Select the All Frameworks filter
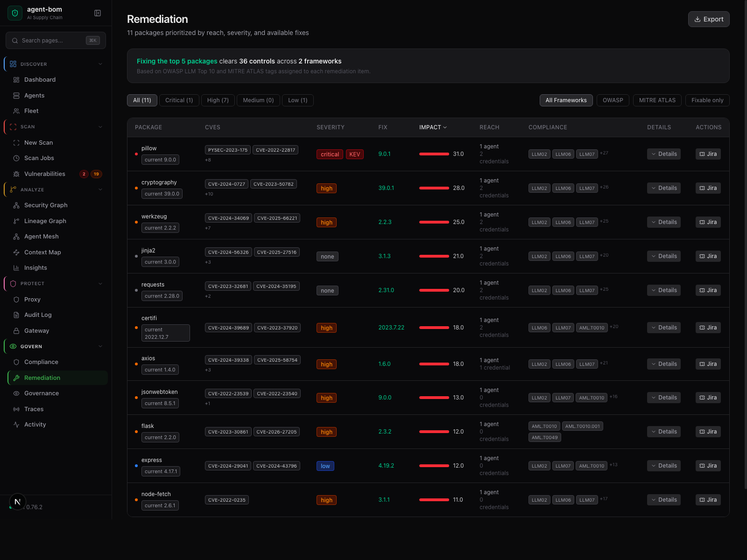 click(566, 100)
